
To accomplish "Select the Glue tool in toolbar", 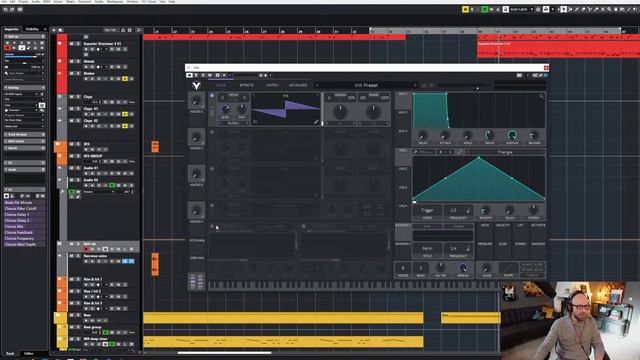I will tap(596, 9).
